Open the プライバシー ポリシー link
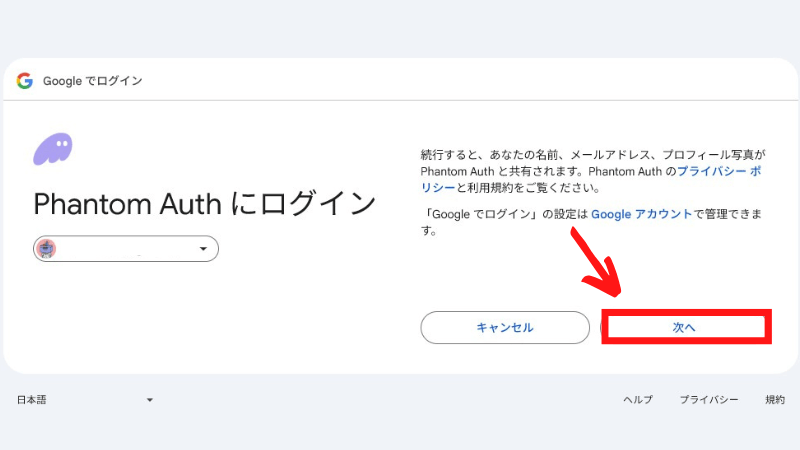Viewport: 800px width, 450px height. point(719,171)
